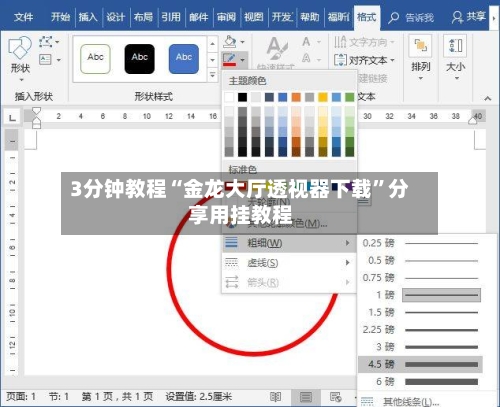500x407 pixels.
Task: Click the 共享 share button
Action: pyautogui.click(x=469, y=17)
